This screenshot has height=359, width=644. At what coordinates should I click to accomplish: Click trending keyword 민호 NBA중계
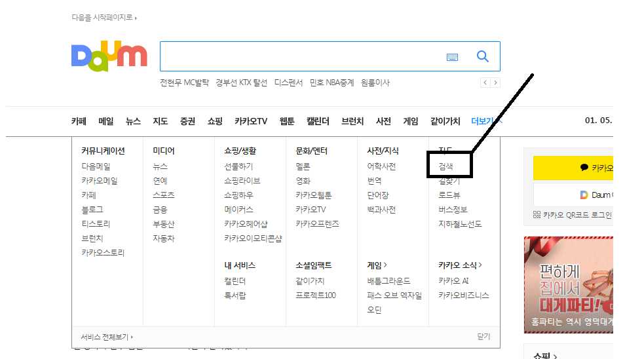pos(332,83)
